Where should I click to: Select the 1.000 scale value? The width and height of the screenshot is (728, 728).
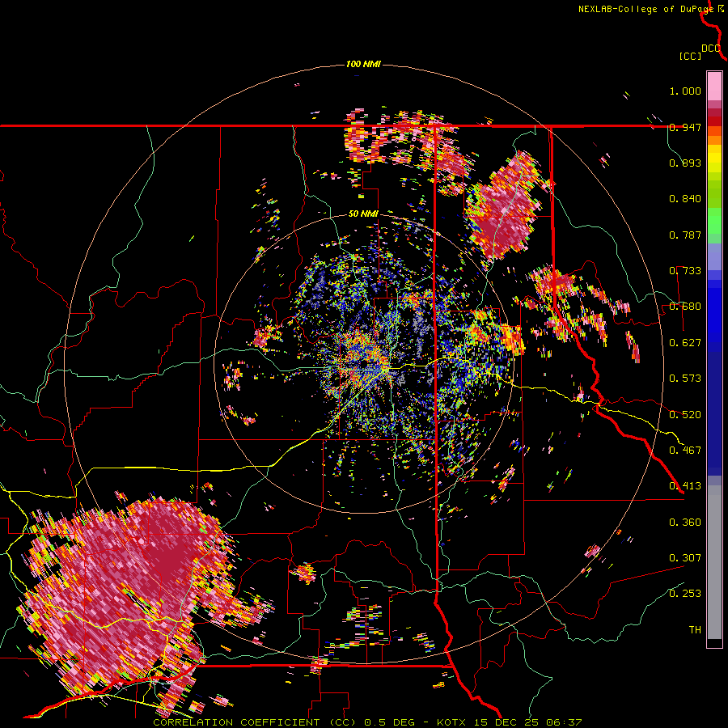coord(685,91)
